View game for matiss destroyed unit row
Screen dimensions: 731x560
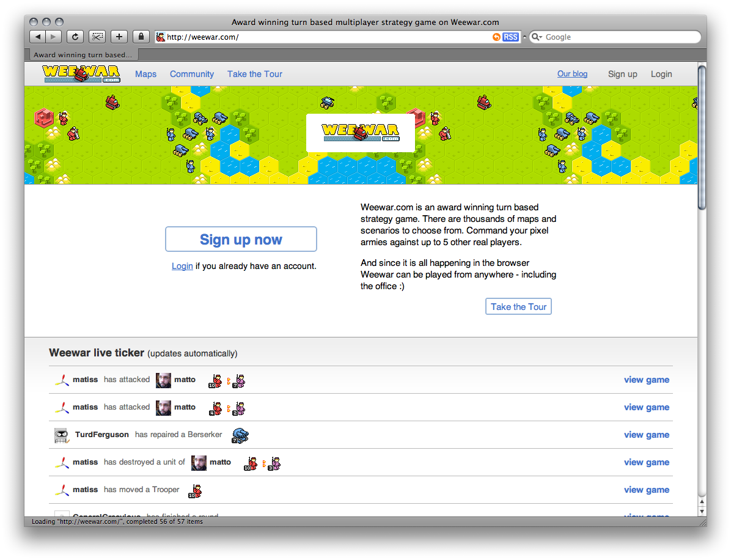(647, 463)
